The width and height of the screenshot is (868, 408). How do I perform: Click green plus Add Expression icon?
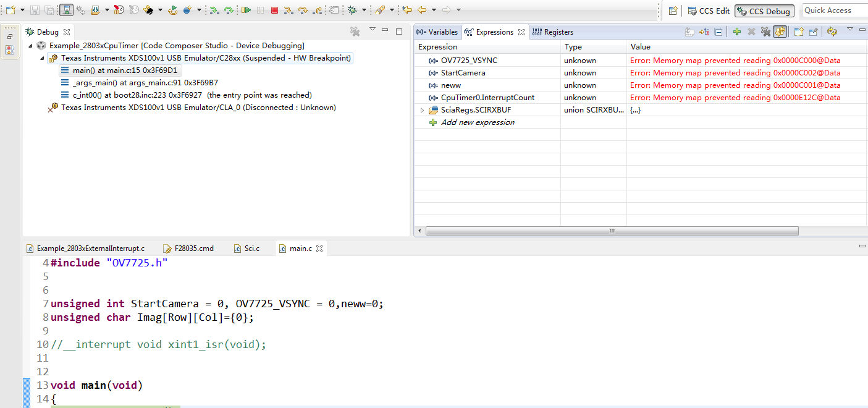pos(737,32)
